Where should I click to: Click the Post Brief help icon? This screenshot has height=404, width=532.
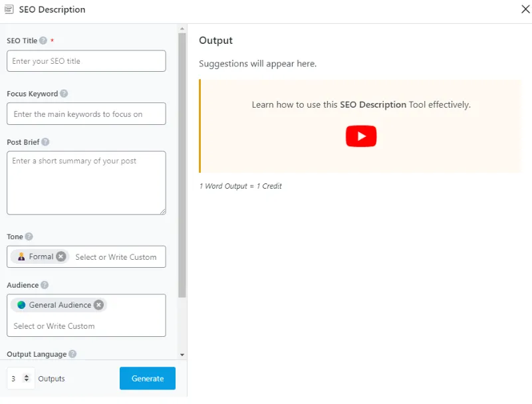[45, 142]
